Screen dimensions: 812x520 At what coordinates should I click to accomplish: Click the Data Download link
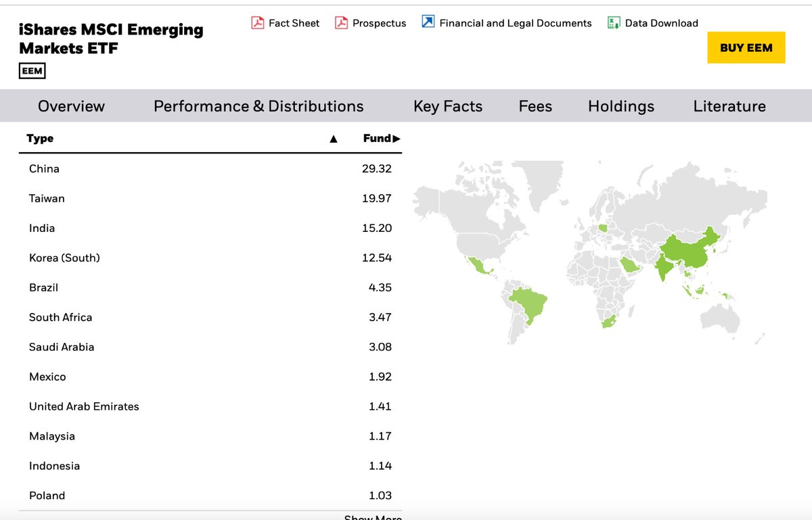pyautogui.click(x=661, y=23)
